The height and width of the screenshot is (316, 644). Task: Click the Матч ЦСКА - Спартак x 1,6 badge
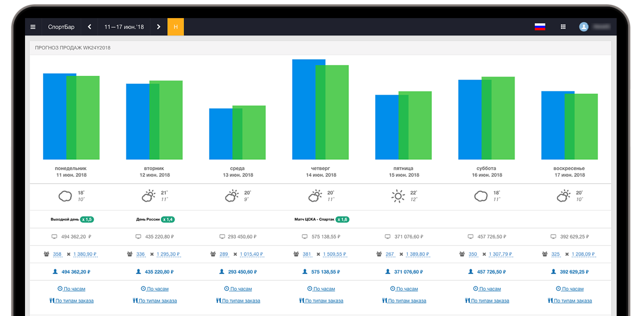pos(343,219)
